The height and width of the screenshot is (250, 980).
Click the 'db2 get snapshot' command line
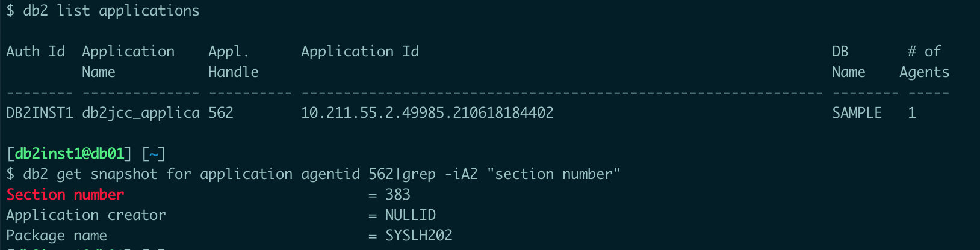tap(321, 174)
